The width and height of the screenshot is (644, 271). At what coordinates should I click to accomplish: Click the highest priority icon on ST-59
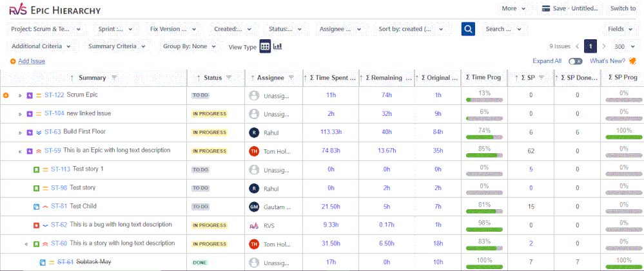point(39,151)
